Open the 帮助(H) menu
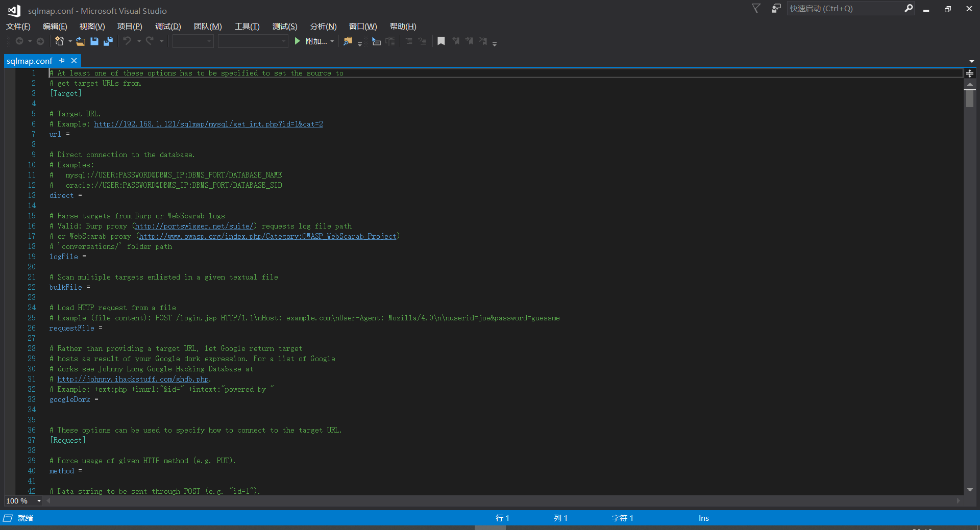Screen dimensions: 980x530 click(403, 27)
